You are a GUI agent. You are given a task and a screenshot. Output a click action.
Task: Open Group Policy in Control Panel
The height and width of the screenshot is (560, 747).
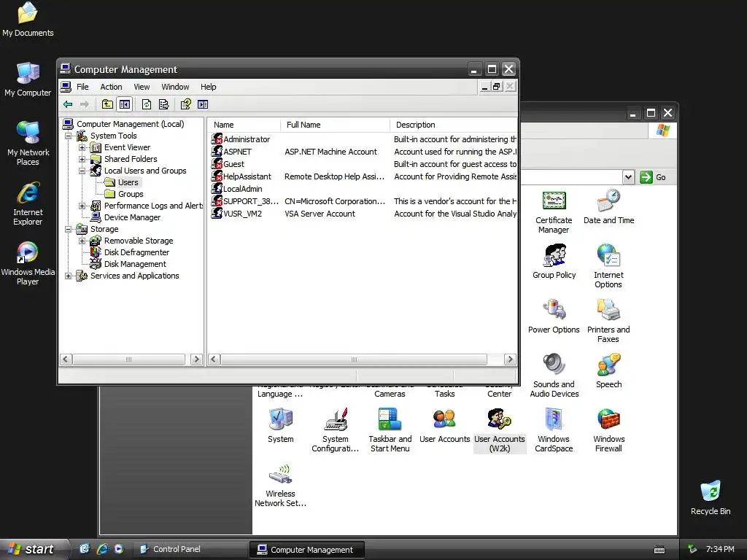click(554, 262)
